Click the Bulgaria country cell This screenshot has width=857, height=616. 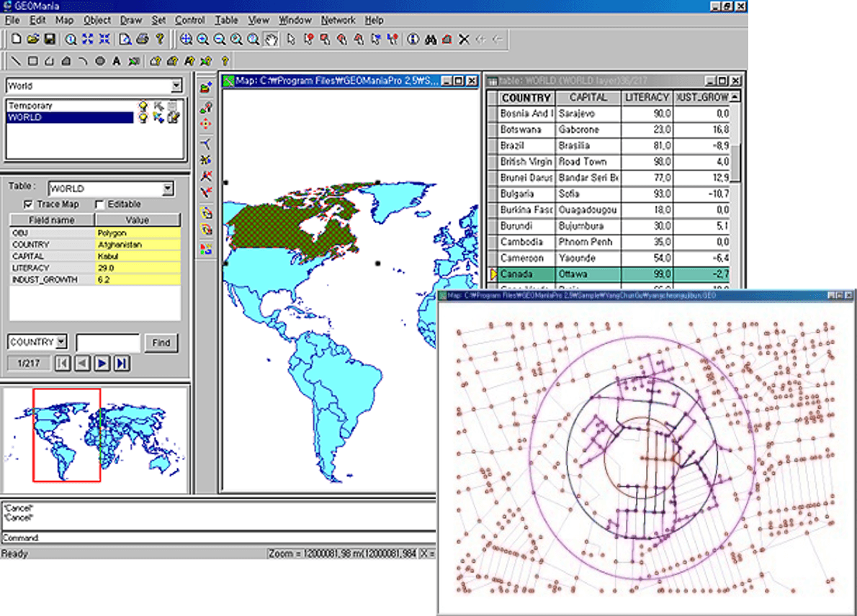point(526,194)
